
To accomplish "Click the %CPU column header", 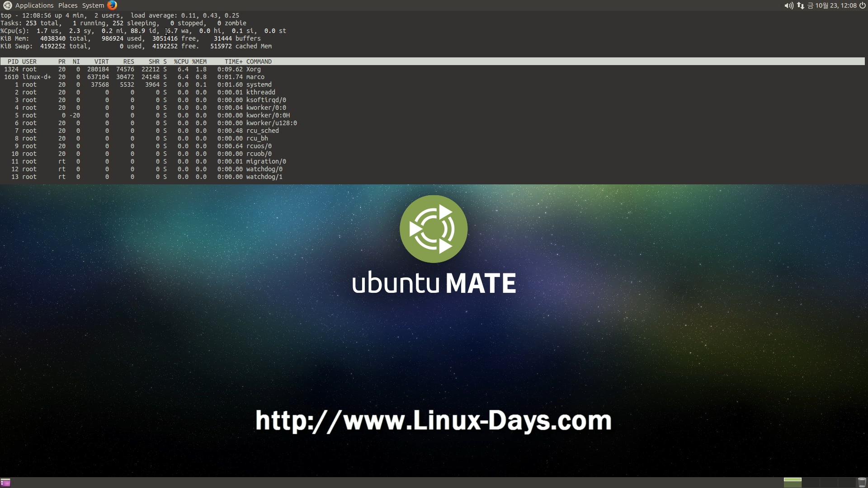I will [181, 61].
